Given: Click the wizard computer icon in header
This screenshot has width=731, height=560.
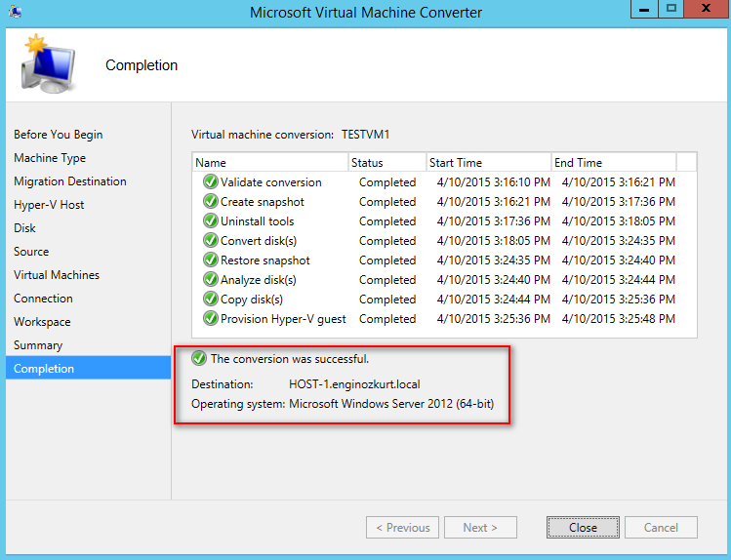Looking at the screenshot, I should [x=48, y=64].
